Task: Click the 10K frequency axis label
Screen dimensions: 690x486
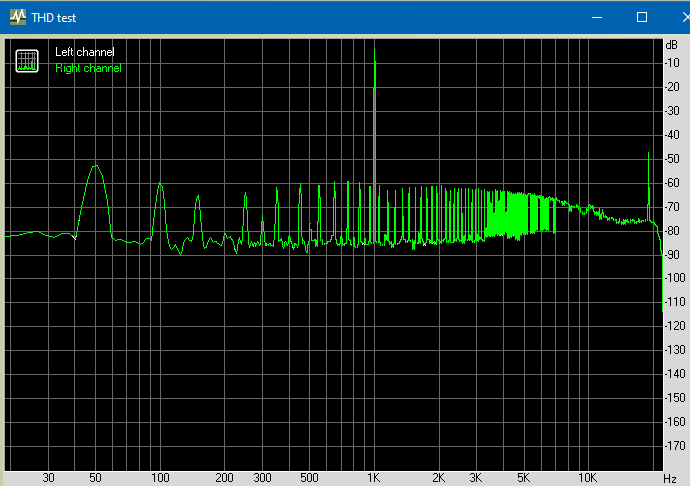Action: tap(588, 478)
